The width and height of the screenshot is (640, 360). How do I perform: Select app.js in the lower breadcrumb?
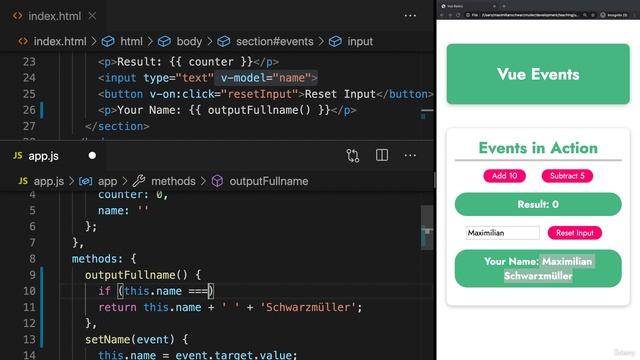click(49, 181)
